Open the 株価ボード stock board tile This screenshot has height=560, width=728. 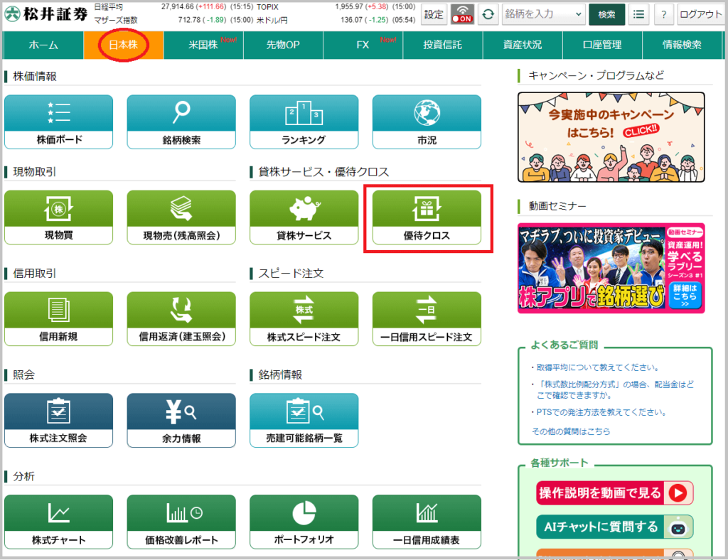pyautogui.click(x=58, y=122)
